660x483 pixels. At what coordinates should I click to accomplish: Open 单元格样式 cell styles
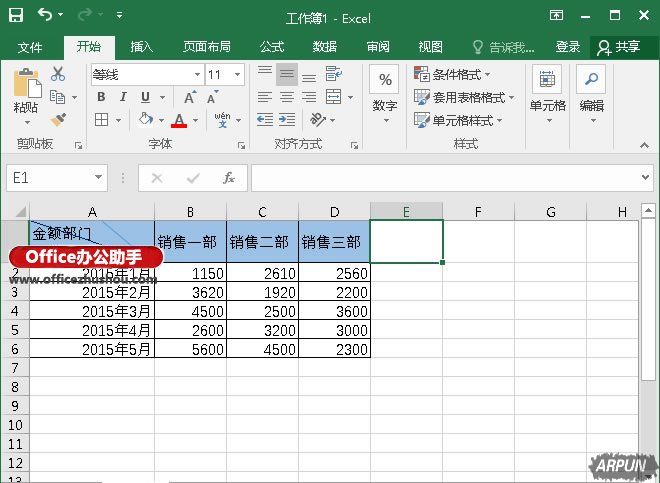pyautogui.click(x=458, y=120)
